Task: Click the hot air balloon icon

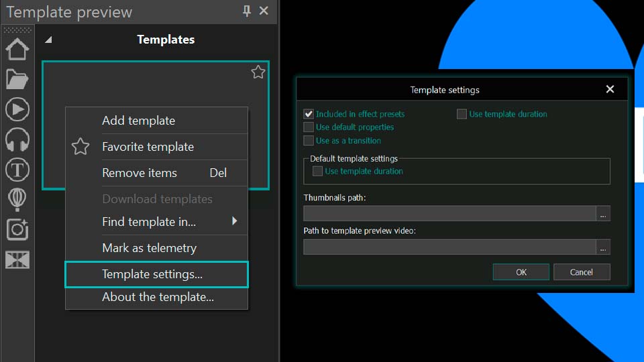Action: [17, 200]
